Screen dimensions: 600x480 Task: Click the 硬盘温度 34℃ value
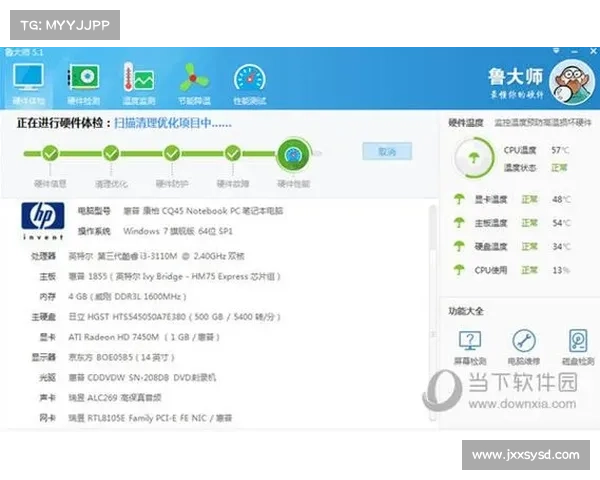[x=561, y=246]
